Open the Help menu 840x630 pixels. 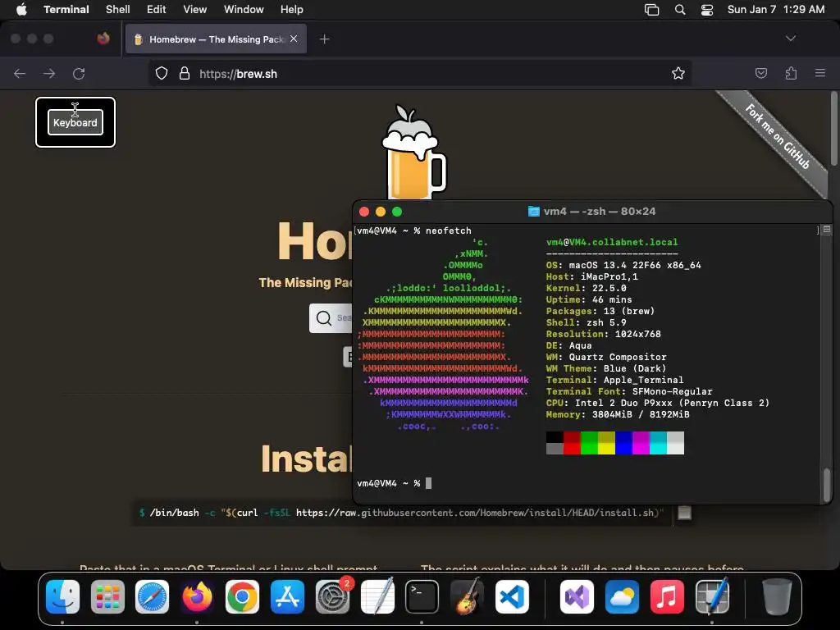[292, 10]
